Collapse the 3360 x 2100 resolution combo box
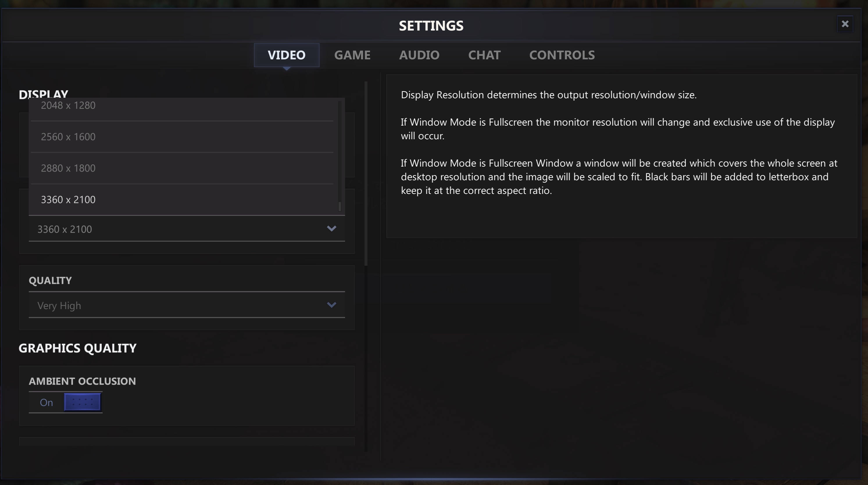This screenshot has height=485, width=868. coord(187,229)
